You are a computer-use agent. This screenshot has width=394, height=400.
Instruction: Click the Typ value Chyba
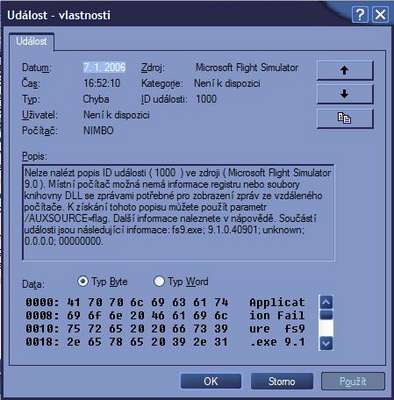coord(96,99)
